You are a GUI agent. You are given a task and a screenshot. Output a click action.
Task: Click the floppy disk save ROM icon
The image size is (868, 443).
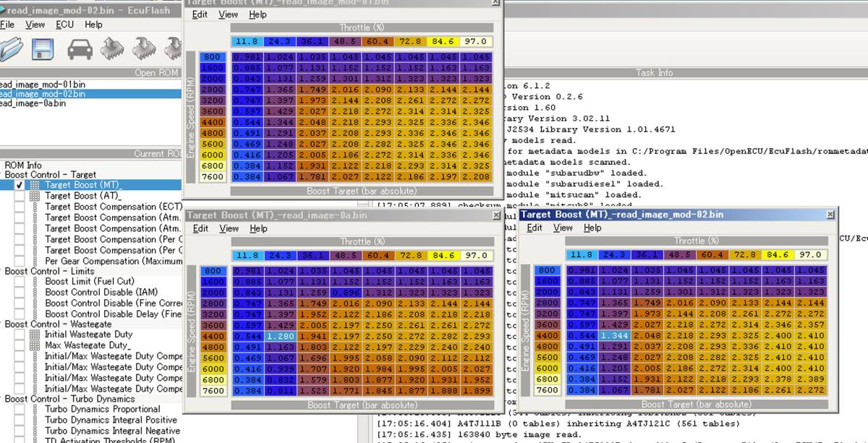pos(43,49)
